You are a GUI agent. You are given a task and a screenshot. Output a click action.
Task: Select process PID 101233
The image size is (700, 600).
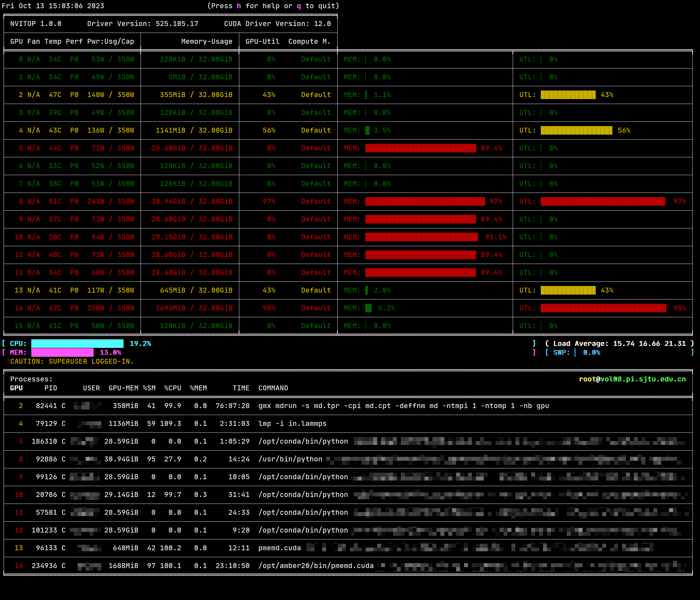click(44, 531)
